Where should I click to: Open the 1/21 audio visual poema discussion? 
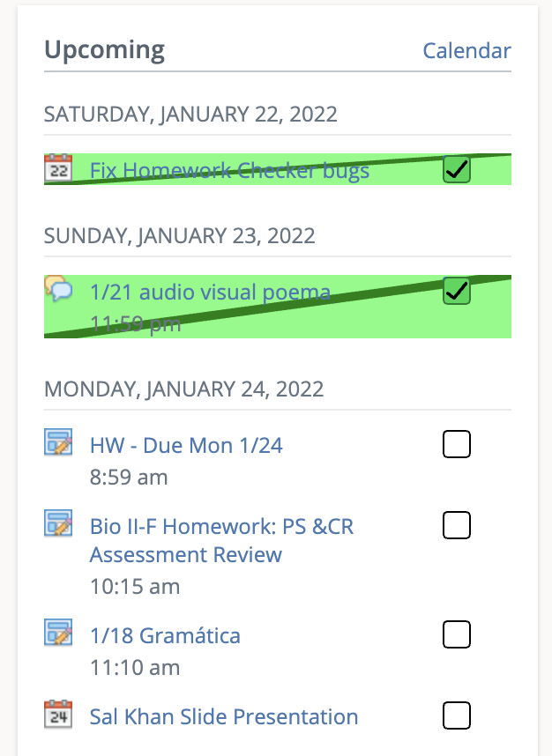[210, 292]
